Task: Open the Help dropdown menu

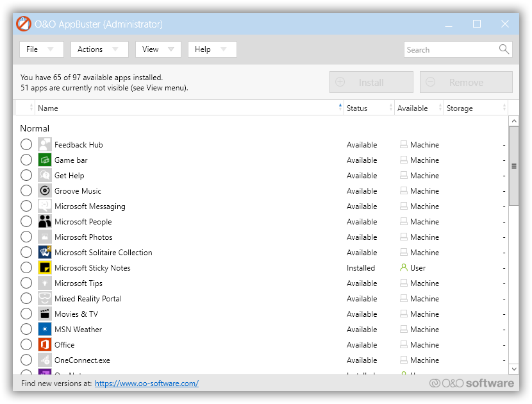Action: 212,49
